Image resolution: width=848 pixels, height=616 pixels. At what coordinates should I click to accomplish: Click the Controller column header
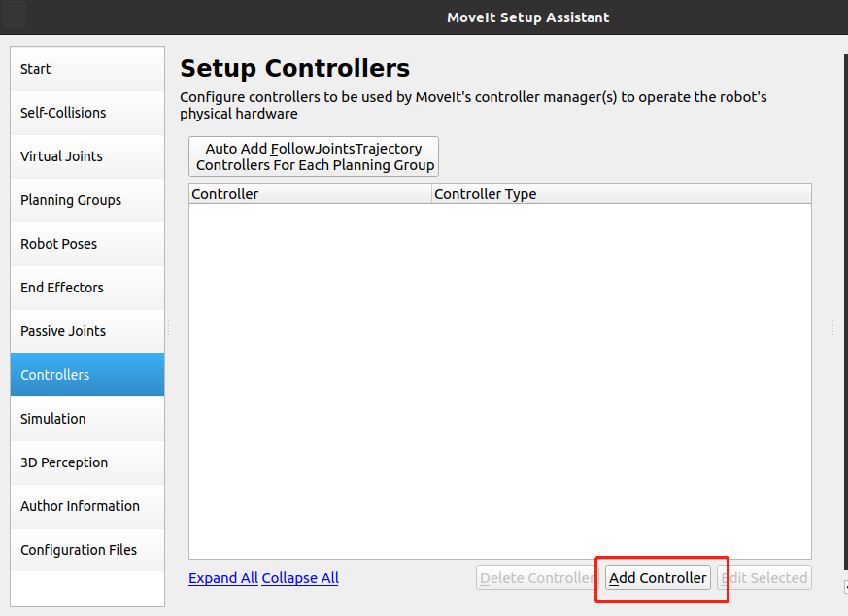pyautogui.click(x=309, y=194)
